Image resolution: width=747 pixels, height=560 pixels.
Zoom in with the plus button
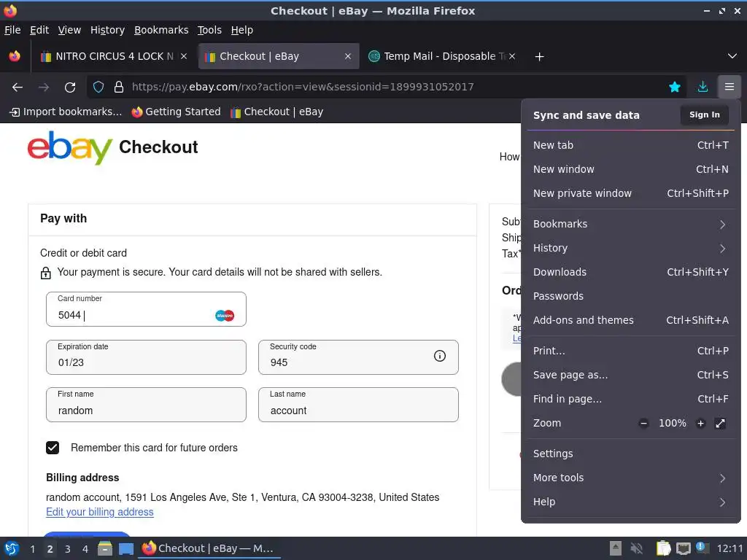[700, 424]
